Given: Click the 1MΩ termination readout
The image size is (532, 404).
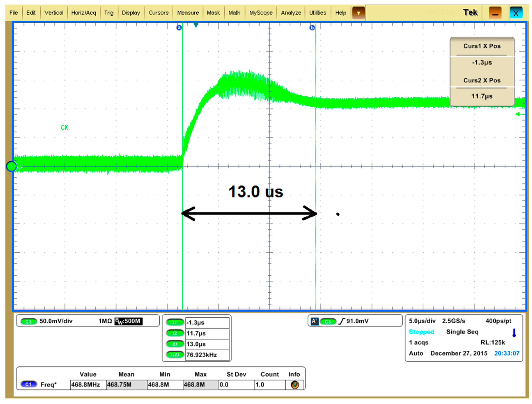Looking at the screenshot, I should coord(105,321).
